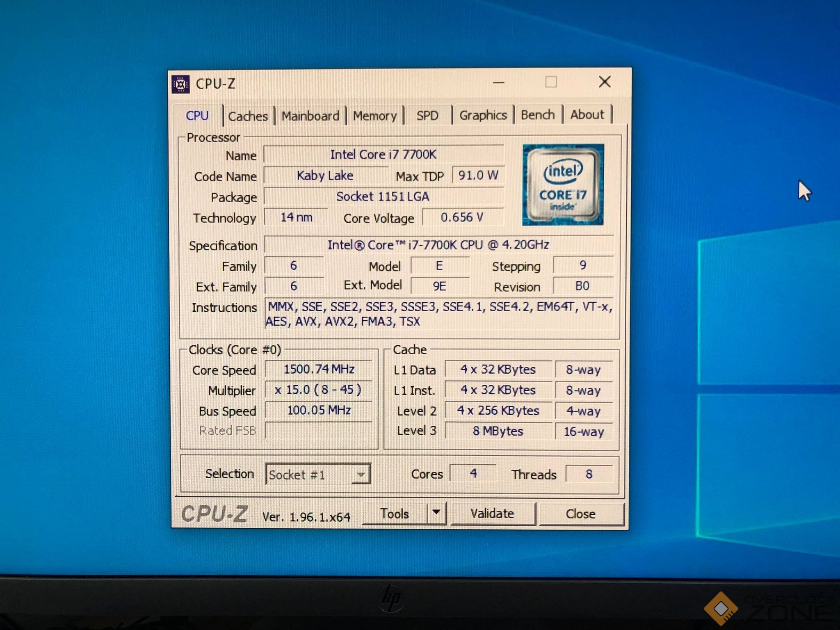Open the Tools dropdown arrow
840x630 pixels.
pos(436,512)
